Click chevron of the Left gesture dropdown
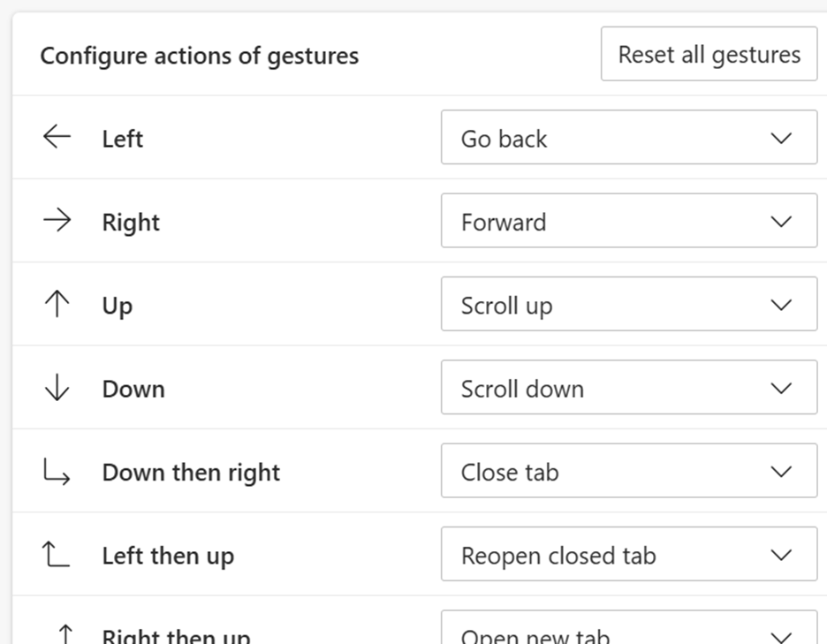827x644 pixels. pyautogui.click(x=781, y=138)
